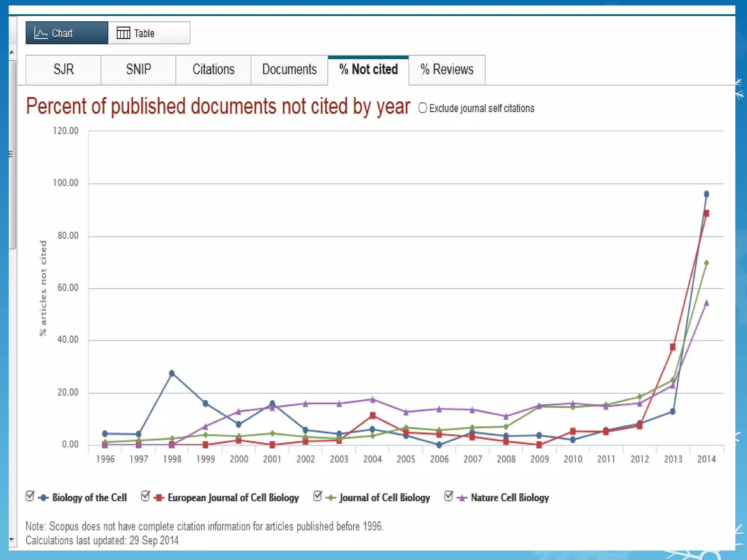The width and height of the screenshot is (747, 560).
Task: Enable Exclude journal self citations checkbox
Action: (422, 108)
